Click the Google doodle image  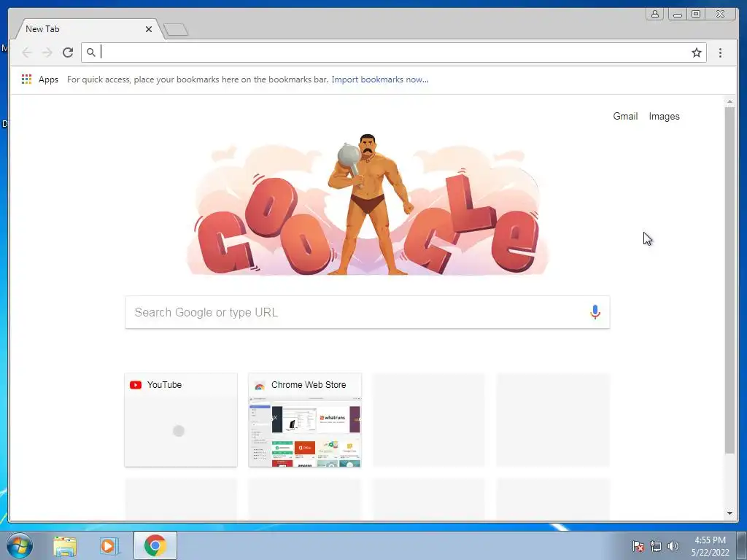[x=368, y=205]
